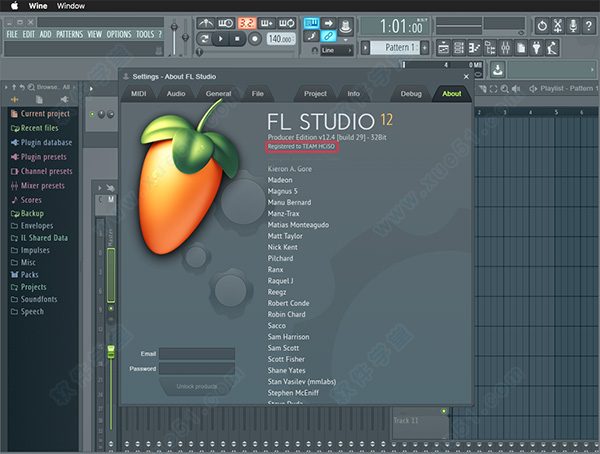Open the tempo tapper icon
The width and height of the screenshot is (600, 454).
coord(552,48)
